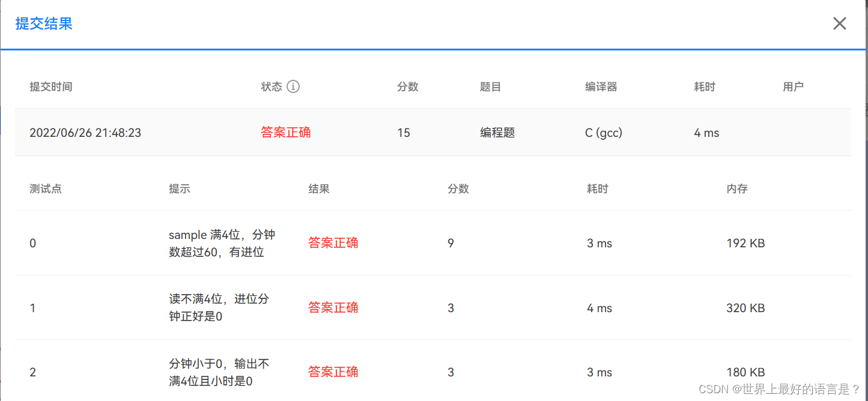The height and width of the screenshot is (401, 868).
Task: Click the 测试点 column header
Action: [x=46, y=188]
